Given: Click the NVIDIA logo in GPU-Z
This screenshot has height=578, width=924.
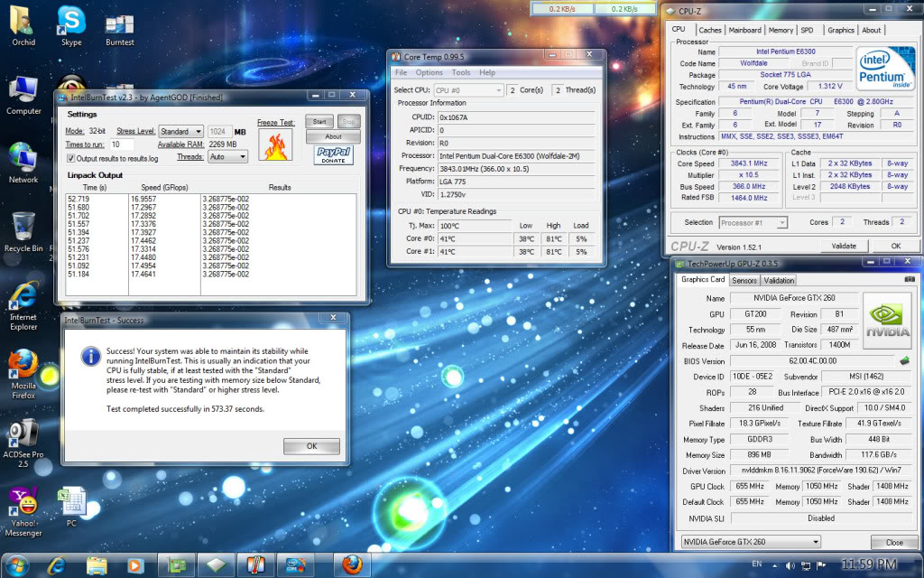Looking at the screenshot, I should (x=887, y=322).
